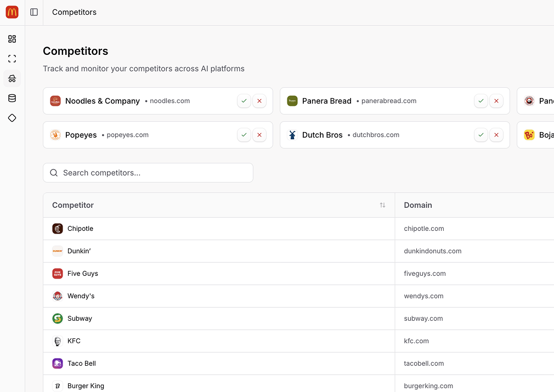Approve the Dutch Bros suggestion

pos(481,135)
